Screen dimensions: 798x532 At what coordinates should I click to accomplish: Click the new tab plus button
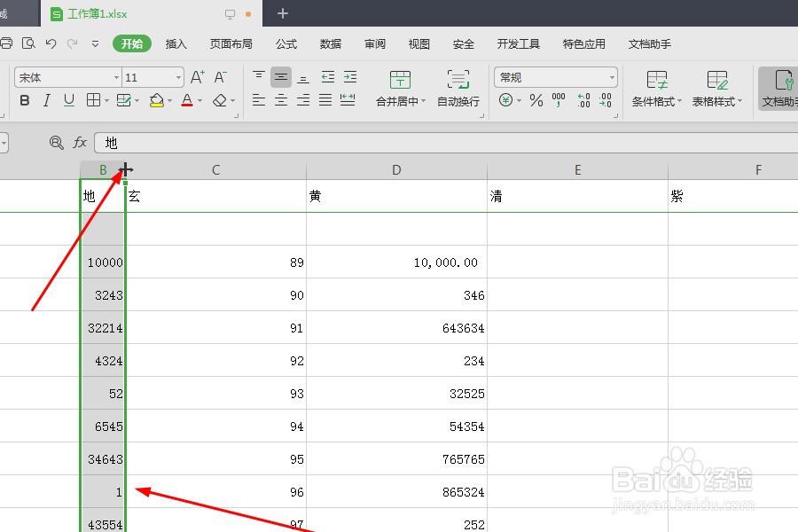(x=283, y=13)
